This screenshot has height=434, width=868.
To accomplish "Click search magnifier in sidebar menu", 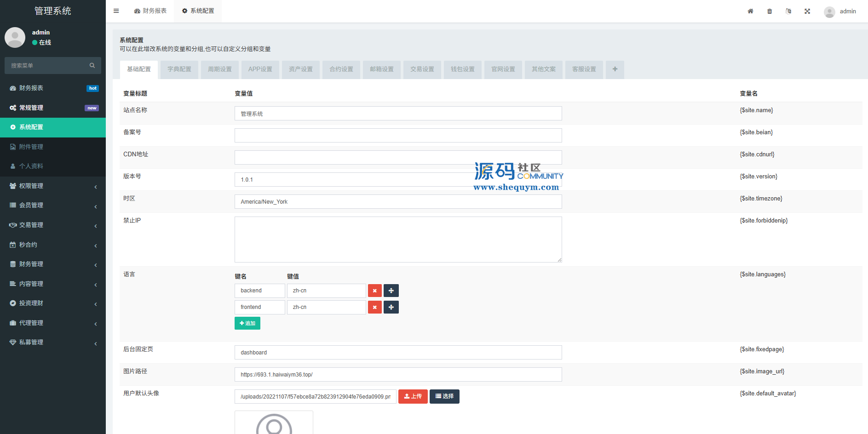I will (92, 66).
